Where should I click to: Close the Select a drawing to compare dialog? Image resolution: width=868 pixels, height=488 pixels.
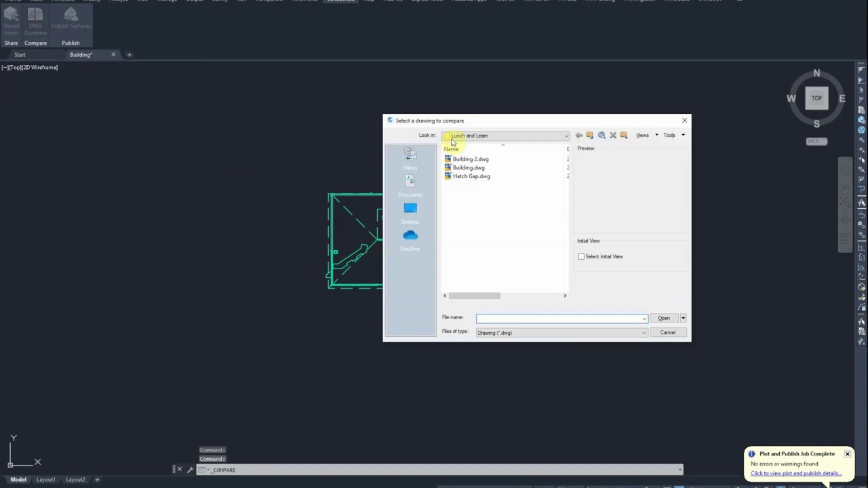[684, 121]
